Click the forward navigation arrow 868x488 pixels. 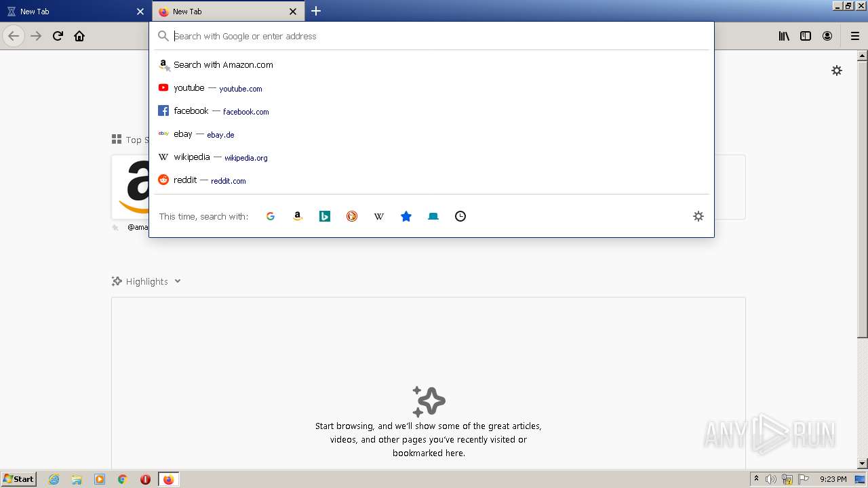click(36, 36)
